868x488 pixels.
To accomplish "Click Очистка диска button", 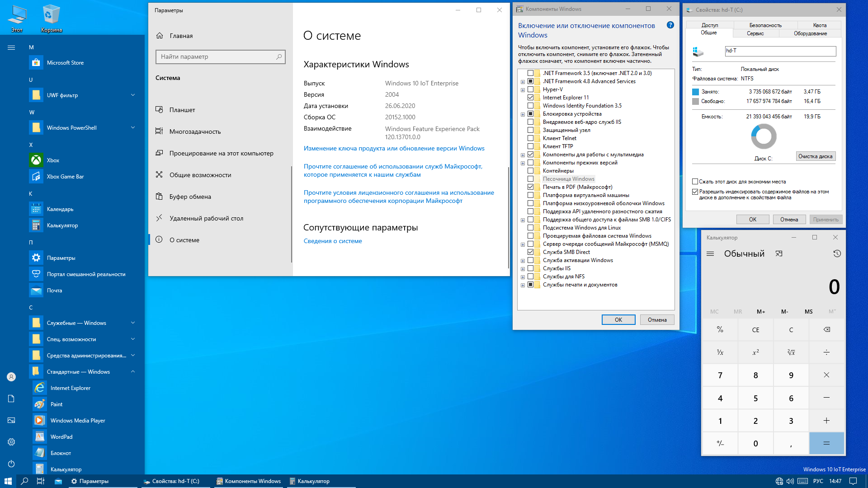I will tap(816, 156).
